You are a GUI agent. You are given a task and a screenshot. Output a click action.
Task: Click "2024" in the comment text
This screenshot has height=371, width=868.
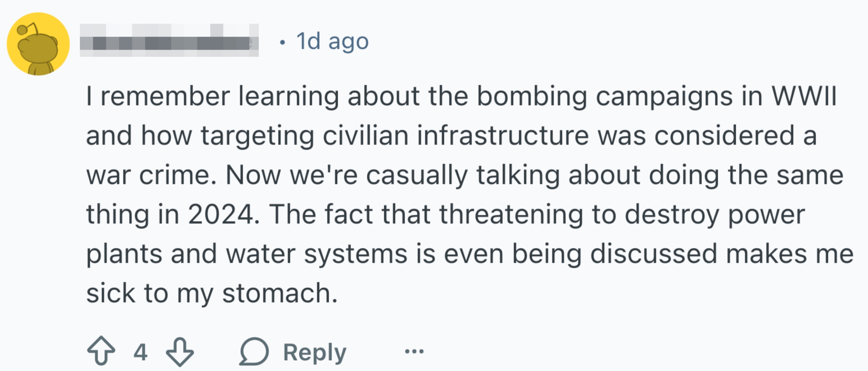click(x=220, y=214)
